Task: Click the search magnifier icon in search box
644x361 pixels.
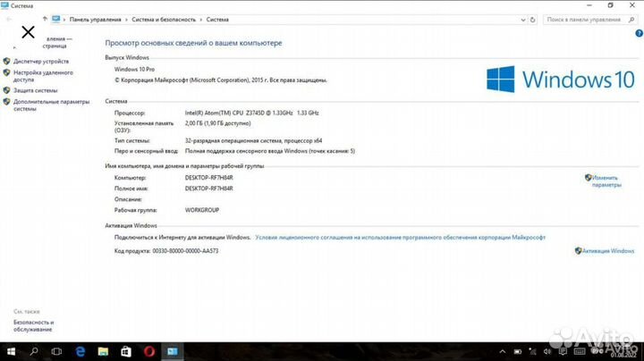Action: [631, 20]
